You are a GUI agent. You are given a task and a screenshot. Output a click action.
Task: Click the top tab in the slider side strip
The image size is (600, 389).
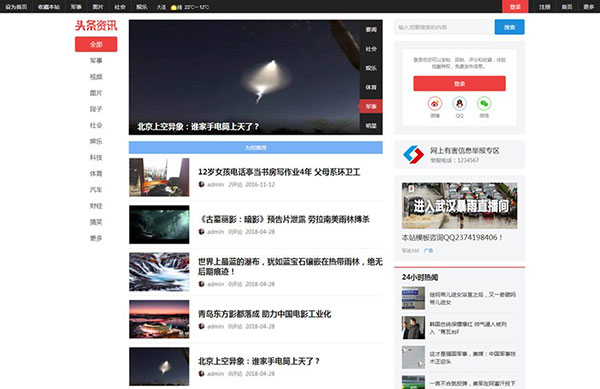[x=371, y=29]
